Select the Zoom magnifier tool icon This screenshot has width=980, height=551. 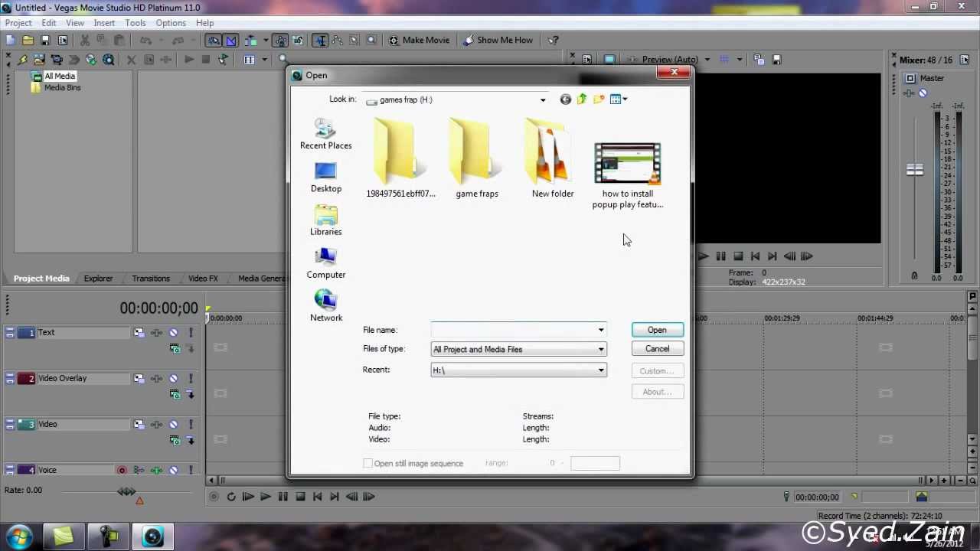pyautogui.click(x=372, y=40)
